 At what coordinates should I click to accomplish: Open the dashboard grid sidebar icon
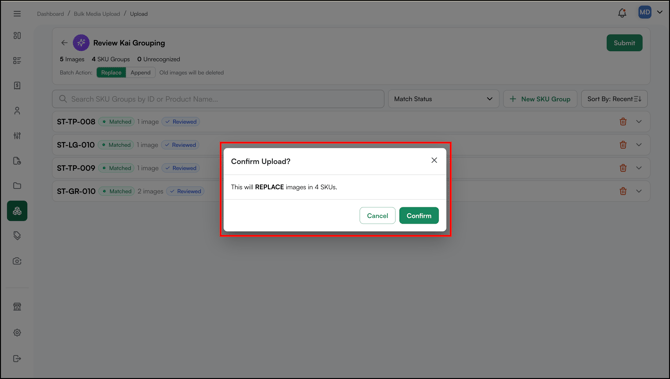click(17, 35)
